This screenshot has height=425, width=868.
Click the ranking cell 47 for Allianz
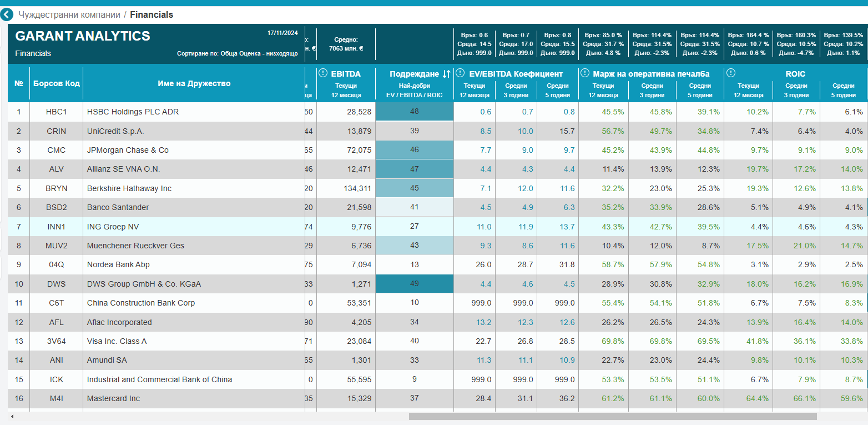[x=415, y=169]
